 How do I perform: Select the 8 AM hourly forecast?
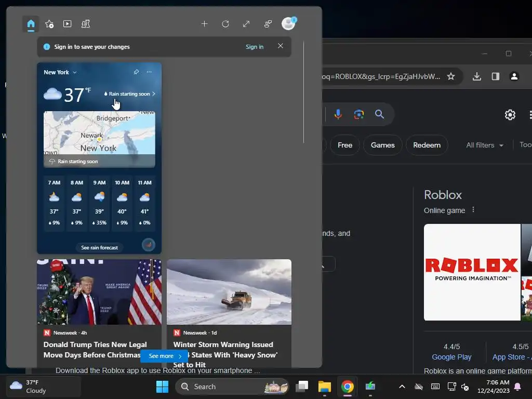[77, 203]
